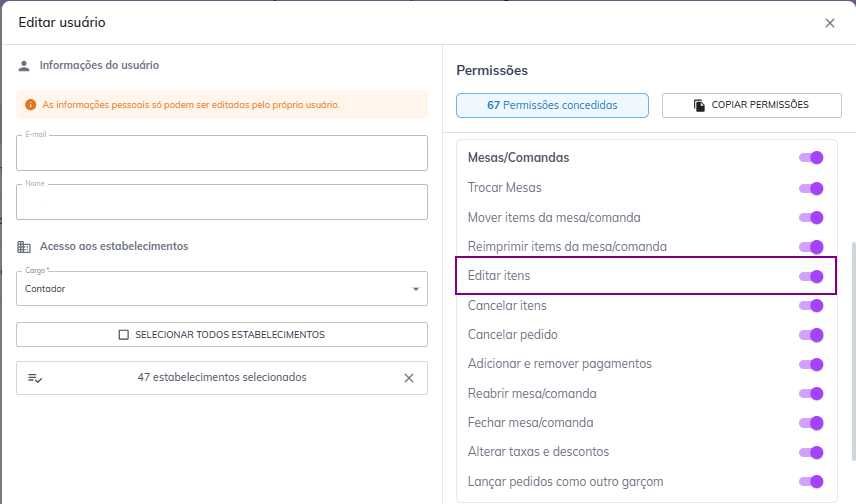
Task: Click into the E-mail field
Action: click(222, 155)
